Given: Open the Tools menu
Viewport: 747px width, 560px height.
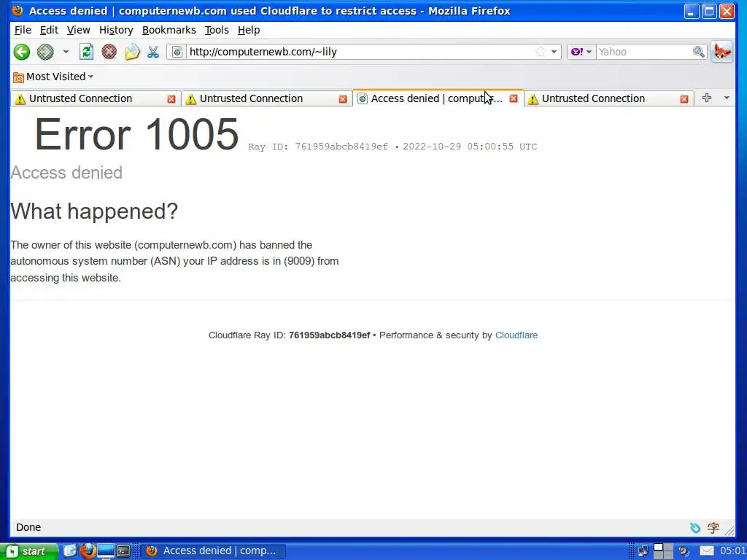Looking at the screenshot, I should tap(216, 30).
